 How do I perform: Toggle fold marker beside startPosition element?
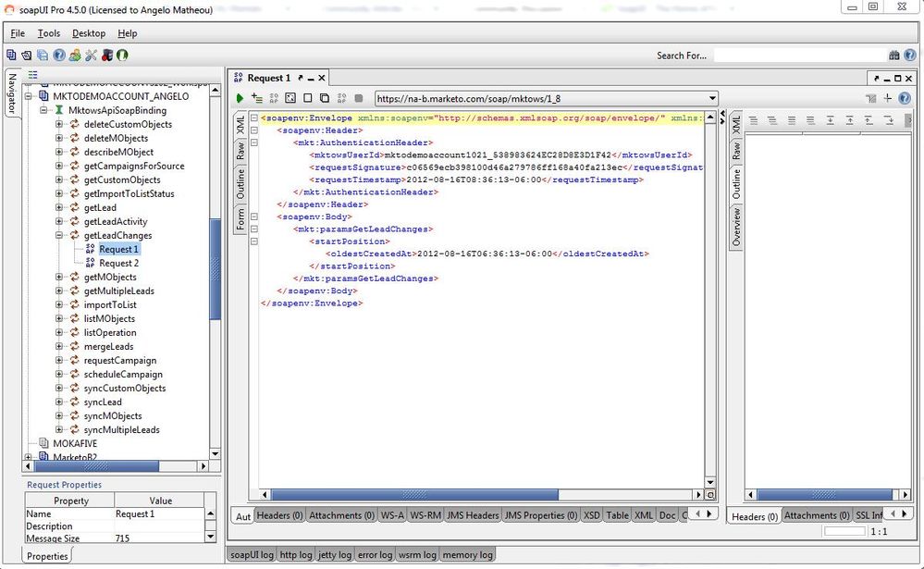pos(254,241)
